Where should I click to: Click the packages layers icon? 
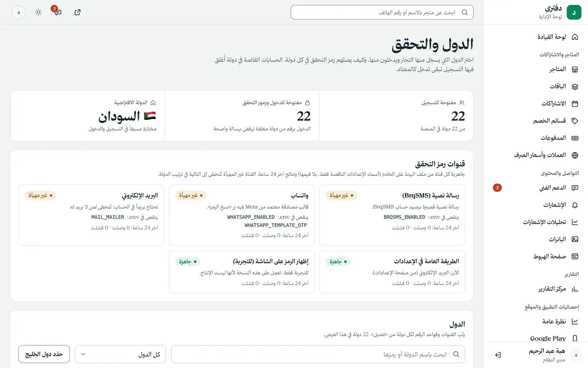[x=575, y=87]
